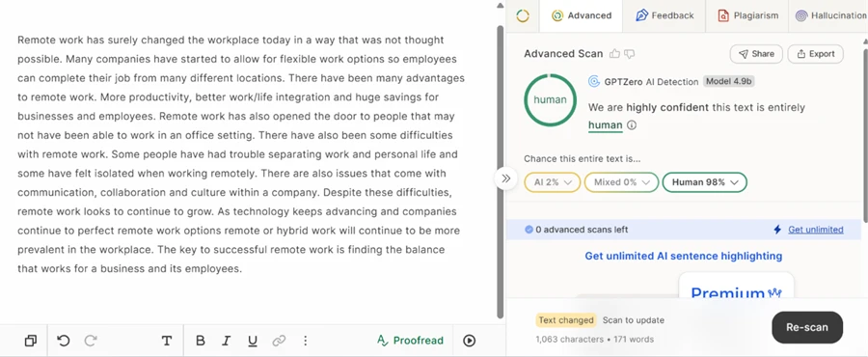Give thumbs up to Advanced Scan
868x357 pixels.
(614, 54)
